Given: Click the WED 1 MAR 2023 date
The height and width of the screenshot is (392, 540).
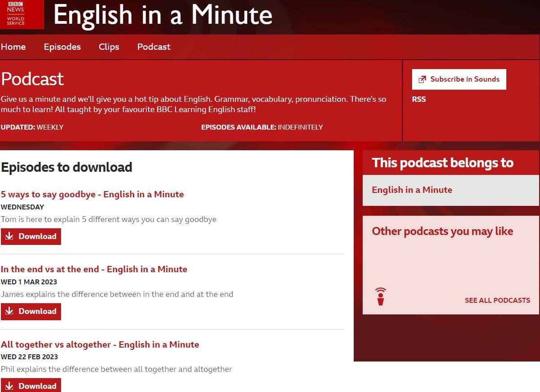Looking at the screenshot, I should (x=29, y=282).
